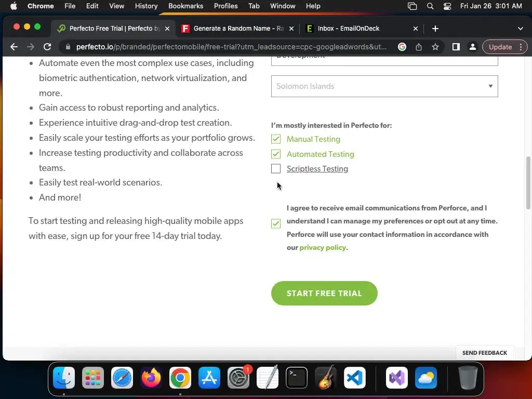The width and height of the screenshot is (532, 399).
Task: Open Terminal from the dock
Action: coord(297,378)
